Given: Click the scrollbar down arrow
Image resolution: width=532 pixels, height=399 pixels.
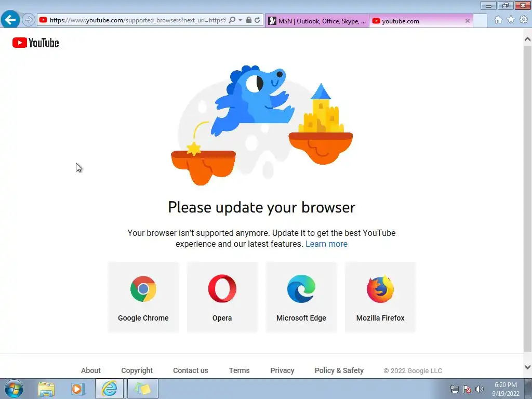Looking at the screenshot, I should click(527, 367).
